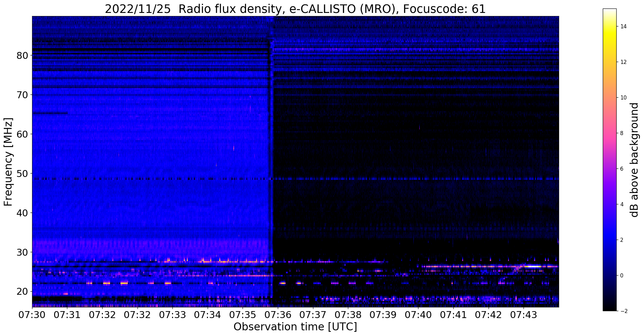Image resolution: width=644 pixels, height=336 pixels.
Task: Click the 60 MHz frequency tick label
Action: [x=22, y=134]
